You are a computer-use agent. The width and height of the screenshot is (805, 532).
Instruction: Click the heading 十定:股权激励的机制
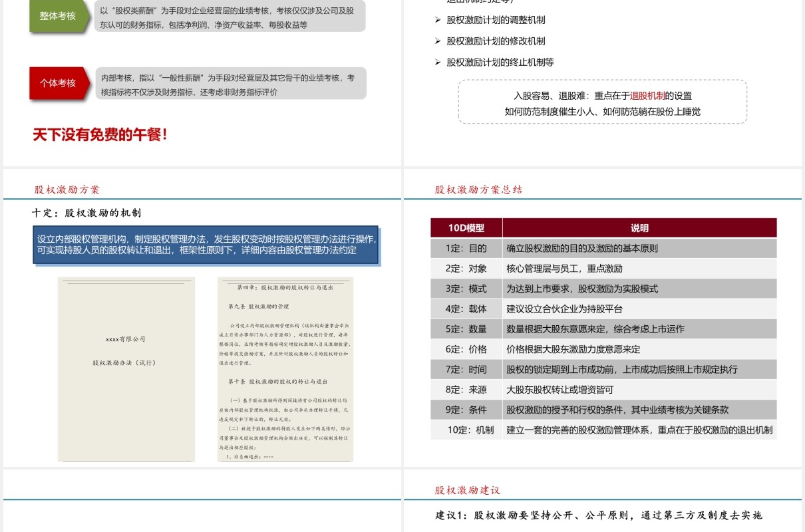(x=86, y=213)
